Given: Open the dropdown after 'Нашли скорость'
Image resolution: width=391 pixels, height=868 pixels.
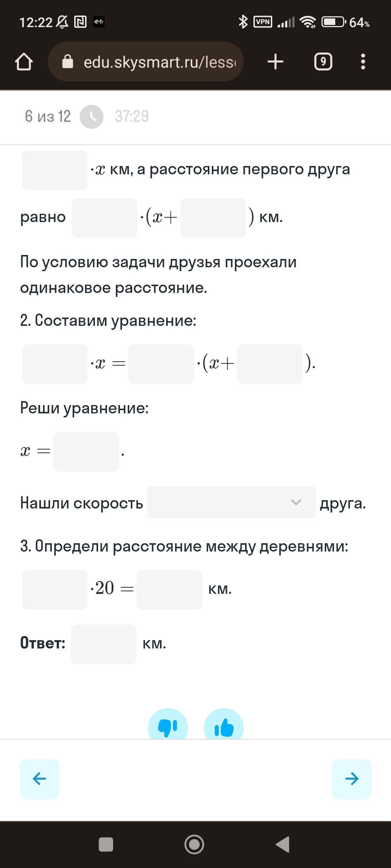Looking at the screenshot, I should (231, 502).
